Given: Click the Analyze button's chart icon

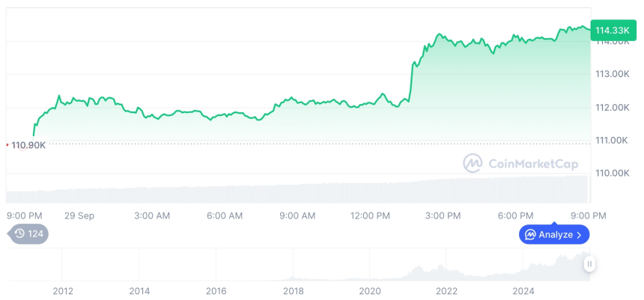Looking at the screenshot, I should pos(530,235).
